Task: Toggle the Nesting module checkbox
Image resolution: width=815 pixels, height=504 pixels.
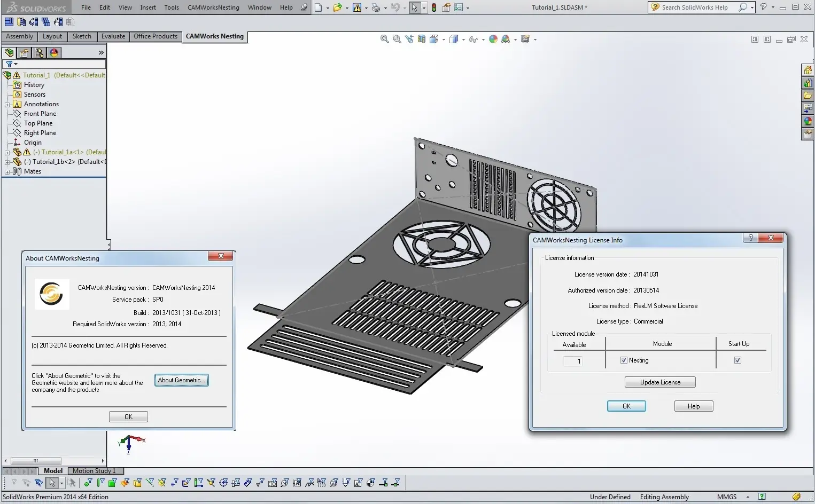Action: point(624,360)
